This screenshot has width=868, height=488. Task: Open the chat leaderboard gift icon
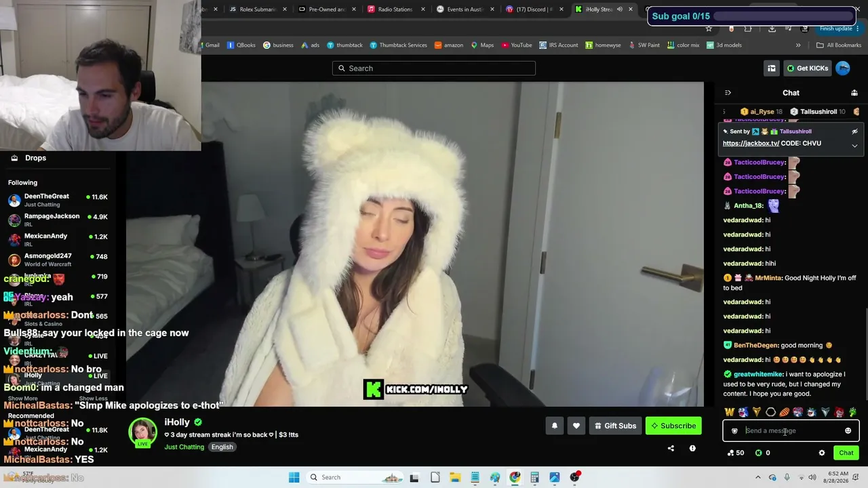coord(854,93)
